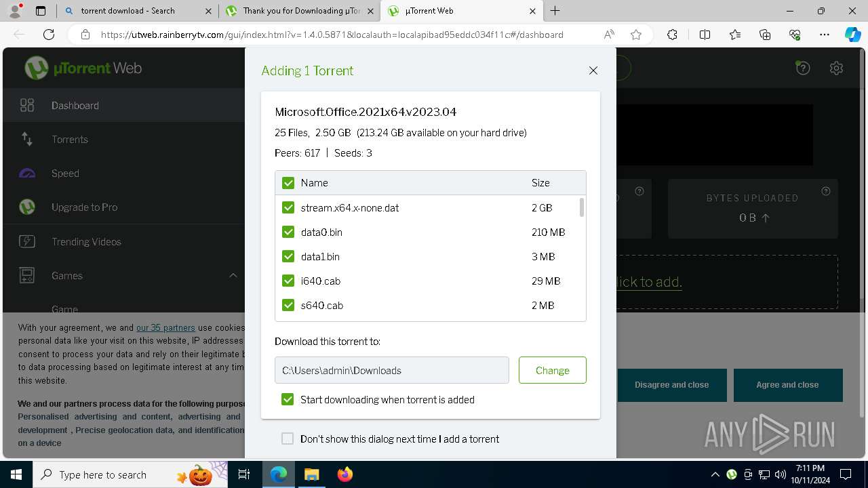Open the Trending Videos icon

coord(27,241)
